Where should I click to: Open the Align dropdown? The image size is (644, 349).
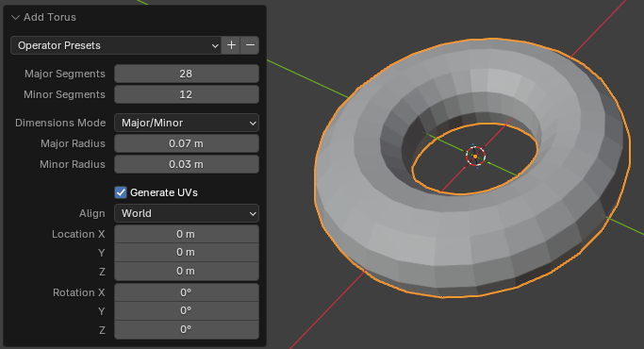pos(187,213)
